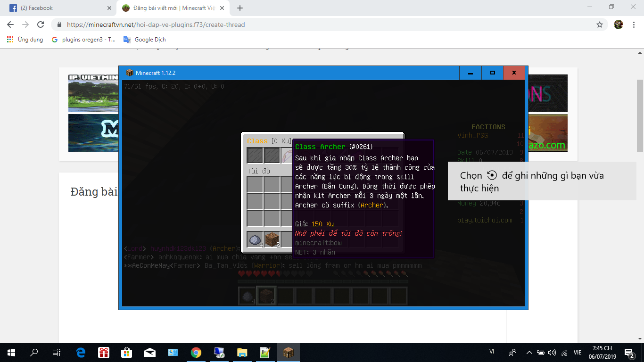Viewport: 644px width, 362px height.
Task: Open File Explorer from the taskbar
Action: 242,352
